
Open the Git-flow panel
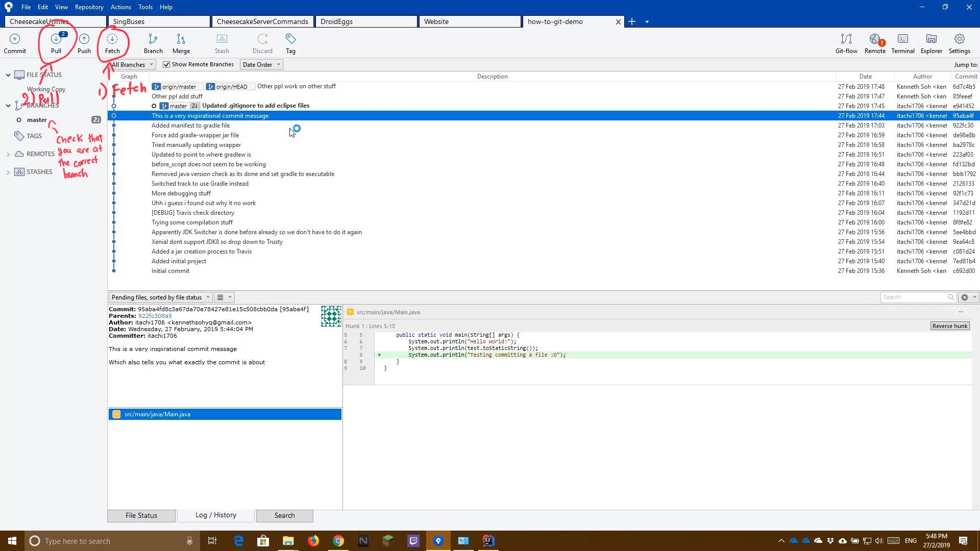click(x=846, y=43)
